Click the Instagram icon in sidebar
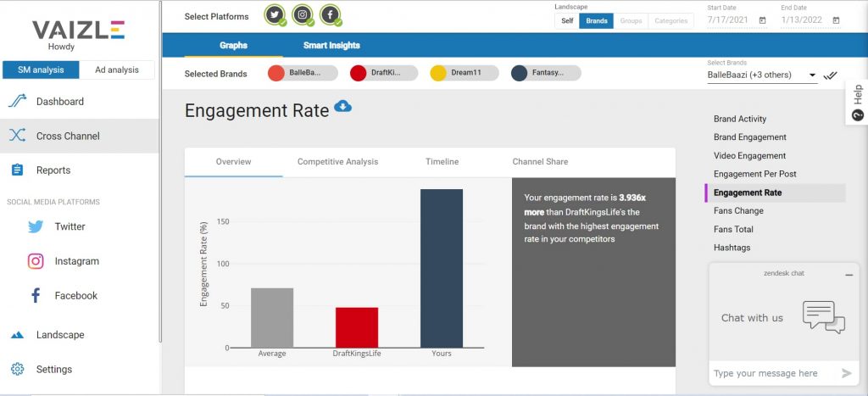 pyautogui.click(x=36, y=261)
